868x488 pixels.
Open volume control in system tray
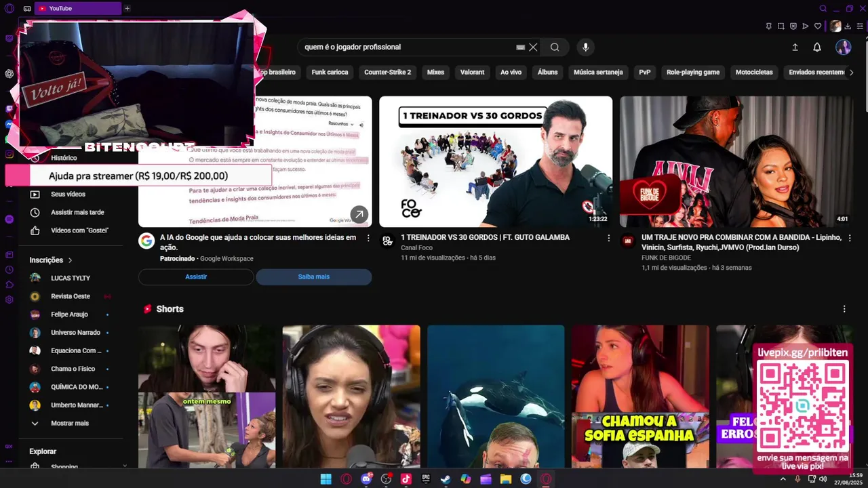click(823, 479)
